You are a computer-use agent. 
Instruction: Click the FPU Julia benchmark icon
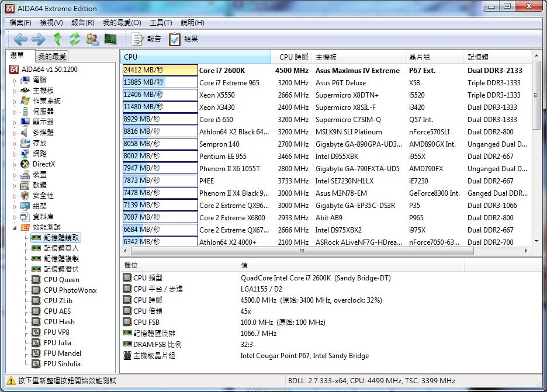36,343
